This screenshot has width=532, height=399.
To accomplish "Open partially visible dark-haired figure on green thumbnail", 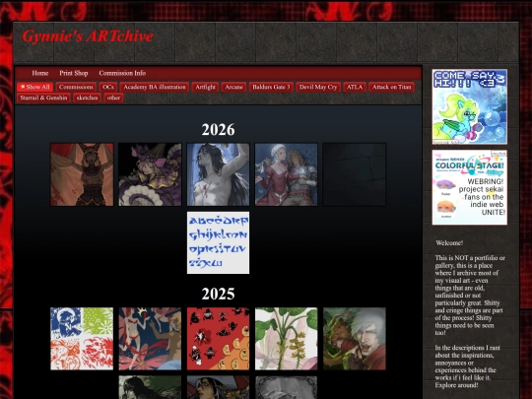I will pyautogui.click(x=150, y=387).
